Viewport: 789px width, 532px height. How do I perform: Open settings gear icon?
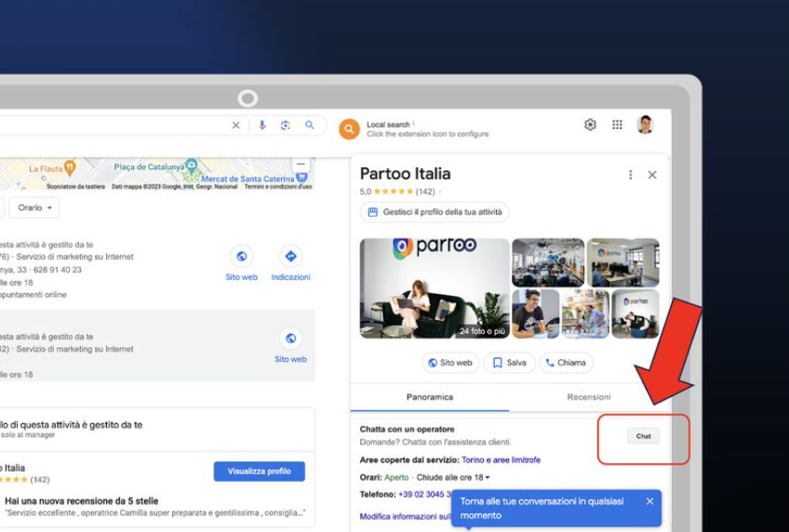[x=590, y=125]
